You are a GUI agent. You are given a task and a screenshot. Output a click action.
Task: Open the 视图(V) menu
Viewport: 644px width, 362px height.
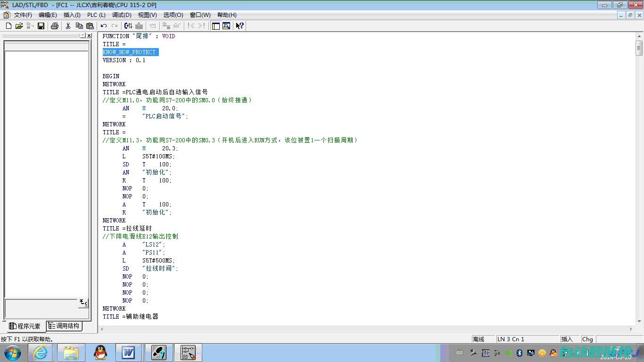point(147,15)
